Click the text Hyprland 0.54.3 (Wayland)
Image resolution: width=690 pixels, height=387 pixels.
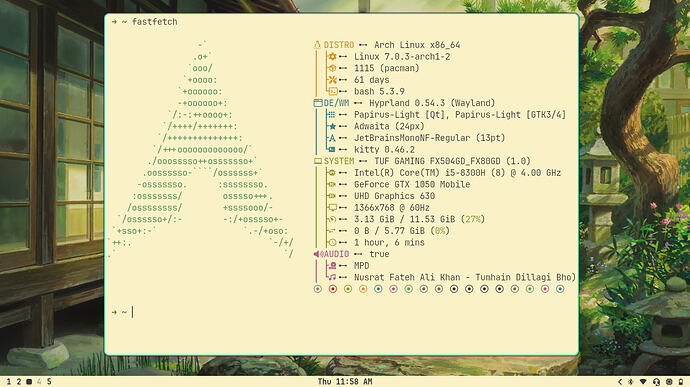tap(432, 103)
